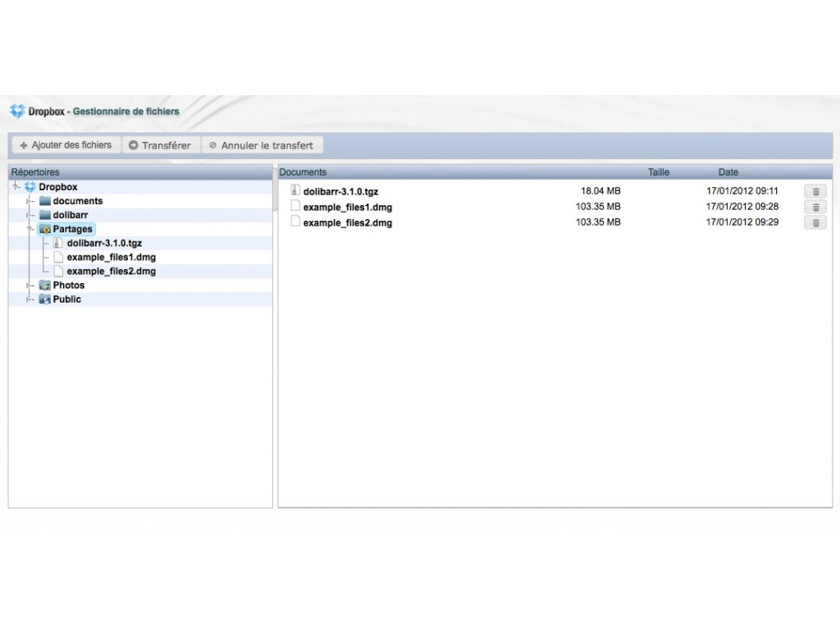Select the documents folder label
This screenshot has height=630, width=840.
(x=78, y=201)
